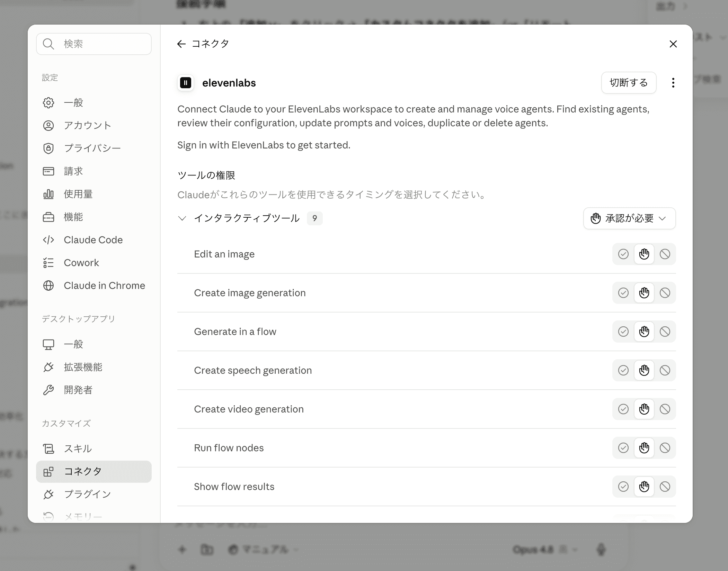This screenshot has height=571, width=728.
Task: Require approval for Generate in a flow
Action: pos(644,332)
